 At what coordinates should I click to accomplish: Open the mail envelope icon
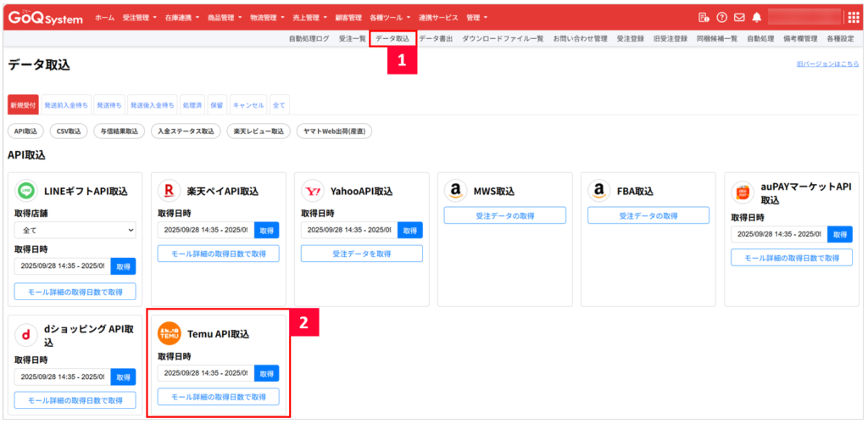pyautogui.click(x=739, y=17)
